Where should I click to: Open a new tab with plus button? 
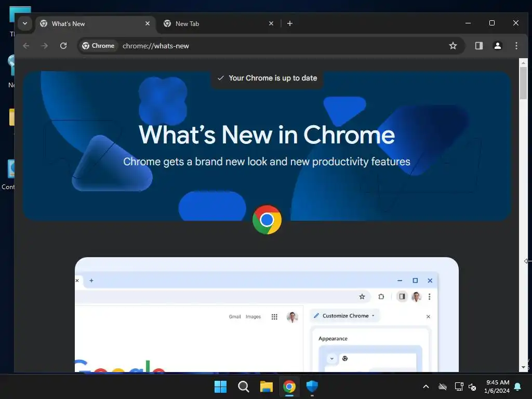tap(290, 23)
